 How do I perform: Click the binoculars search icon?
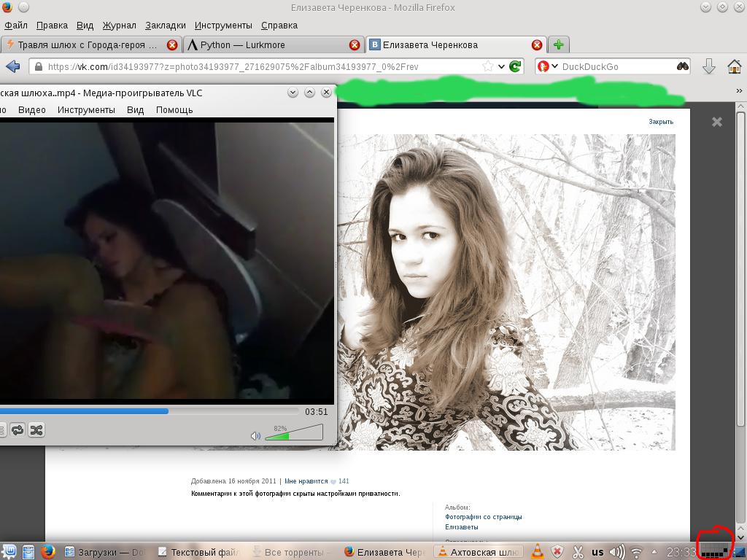coord(682,66)
